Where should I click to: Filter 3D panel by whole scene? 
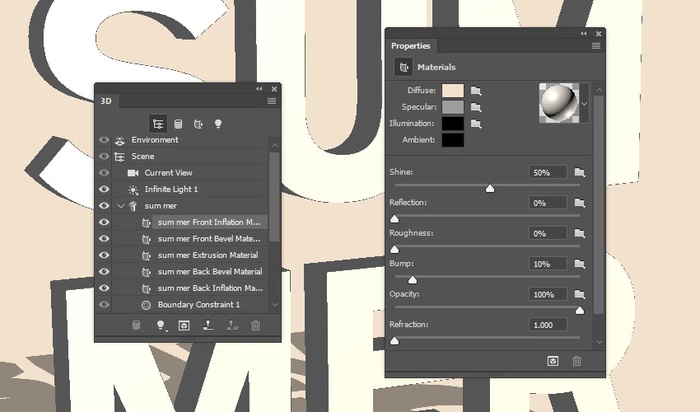click(x=158, y=124)
